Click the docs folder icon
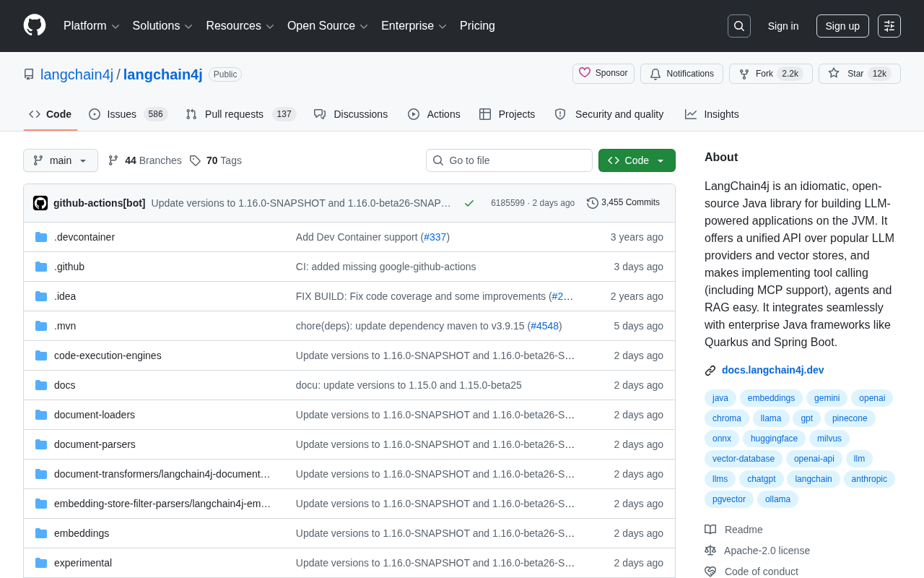924x578 pixels. coord(41,385)
